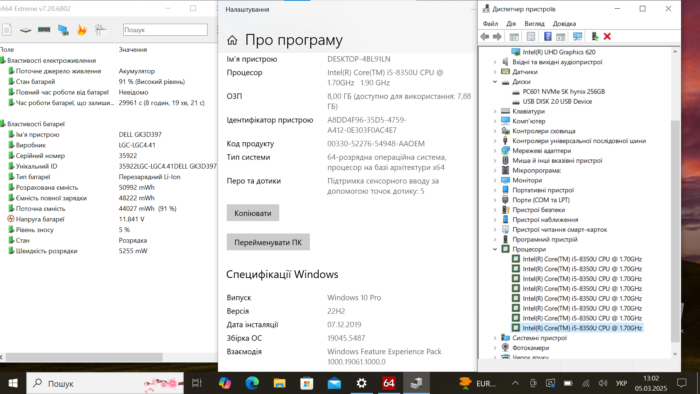Click the scan for hardware changes monitor icon
The height and width of the screenshot is (394, 700).
[578, 37]
